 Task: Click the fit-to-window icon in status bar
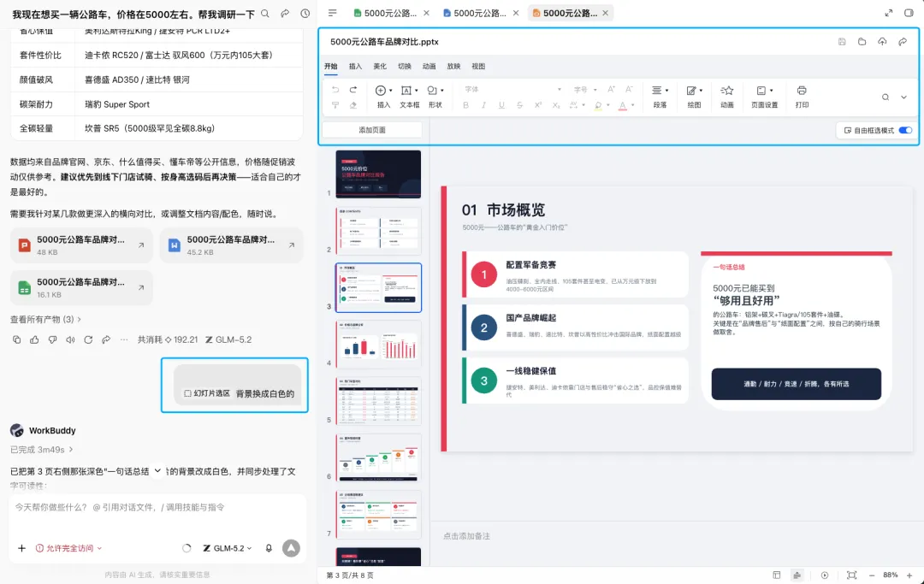click(x=851, y=575)
